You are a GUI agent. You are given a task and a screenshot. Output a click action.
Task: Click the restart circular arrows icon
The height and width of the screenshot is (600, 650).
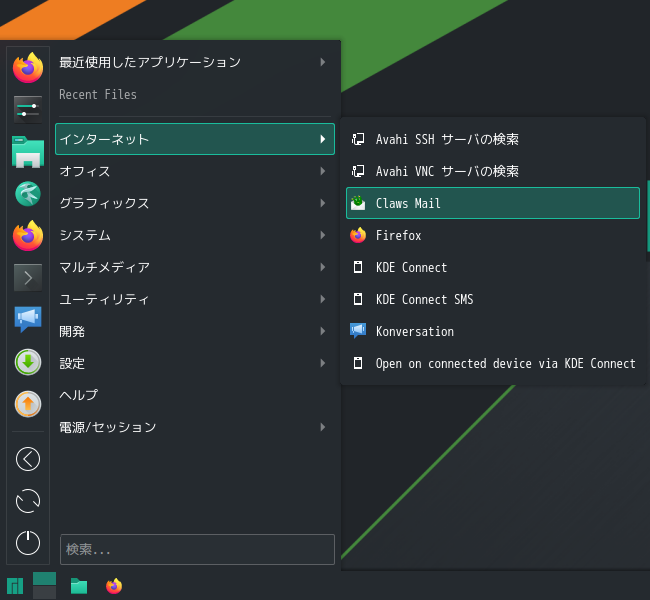coord(28,501)
